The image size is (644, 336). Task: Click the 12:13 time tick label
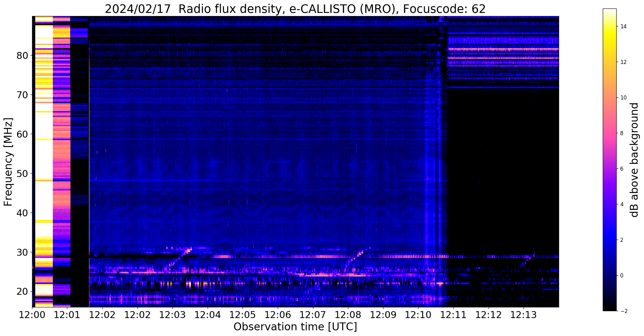click(524, 315)
